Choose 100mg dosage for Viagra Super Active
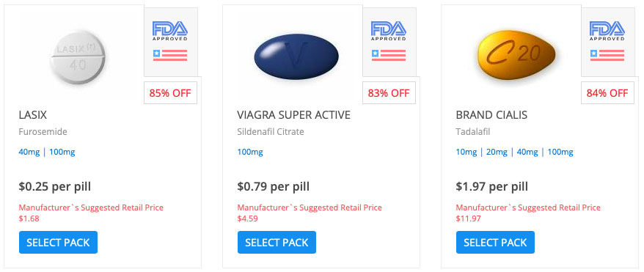The width and height of the screenshot is (644, 272). [x=250, y=152]
